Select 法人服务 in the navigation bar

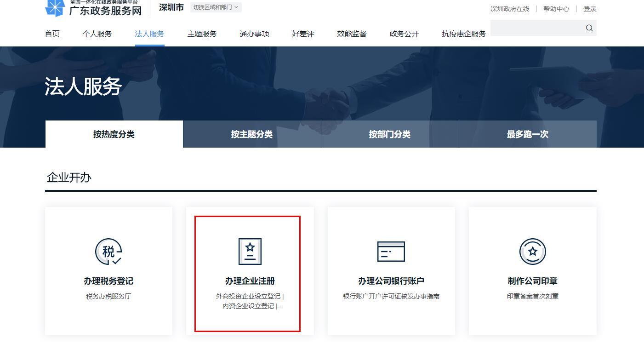pos(149,34)
